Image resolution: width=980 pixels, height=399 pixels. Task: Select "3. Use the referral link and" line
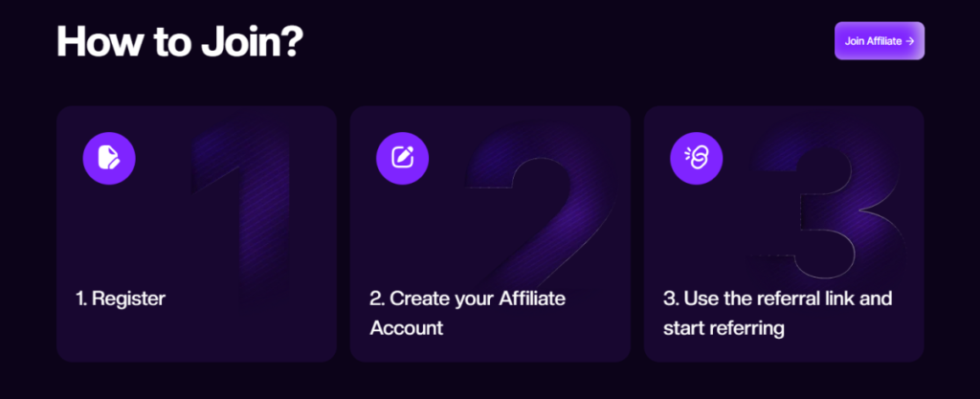[x=777, y=299]
